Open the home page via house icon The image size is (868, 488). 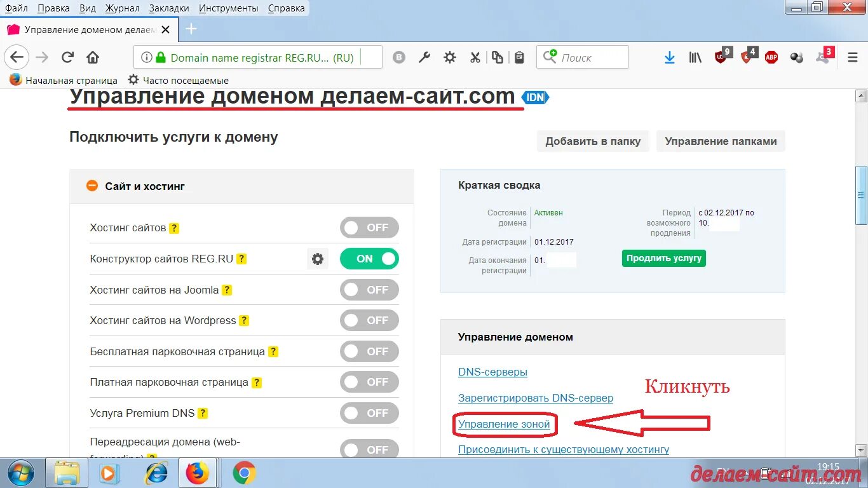tap(93, 58)
